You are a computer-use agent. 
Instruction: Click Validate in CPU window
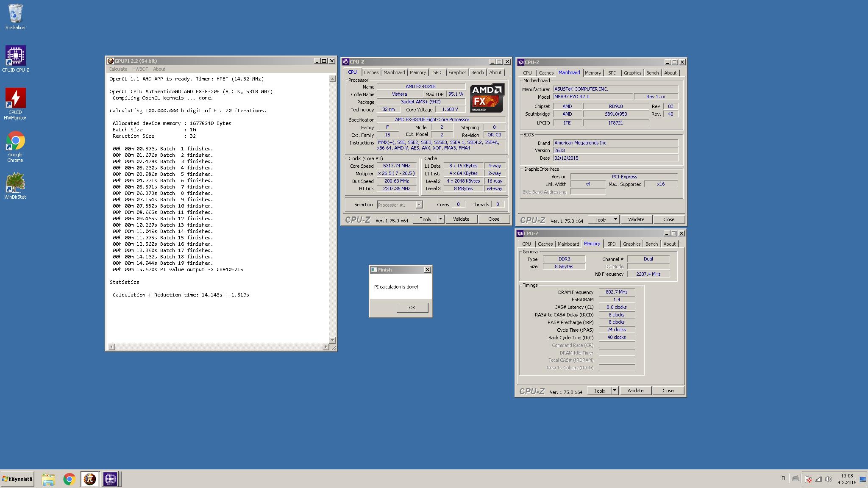pos(461,219)
